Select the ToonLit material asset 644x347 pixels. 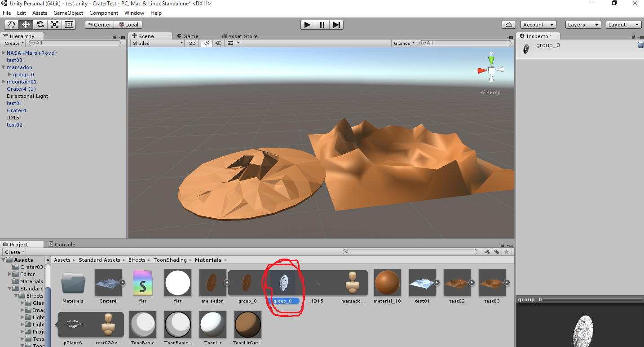213,325
